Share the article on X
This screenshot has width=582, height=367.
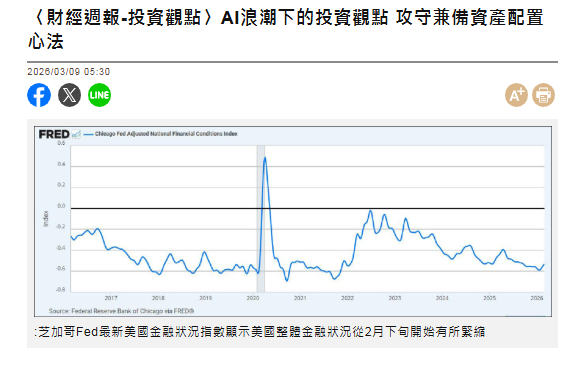69,95
